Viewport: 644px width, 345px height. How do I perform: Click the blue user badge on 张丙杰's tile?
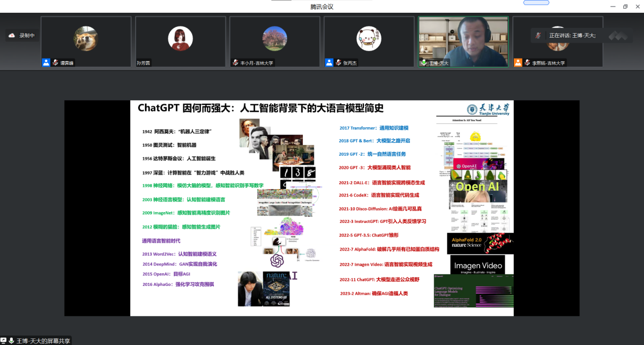tap(329, 63)
